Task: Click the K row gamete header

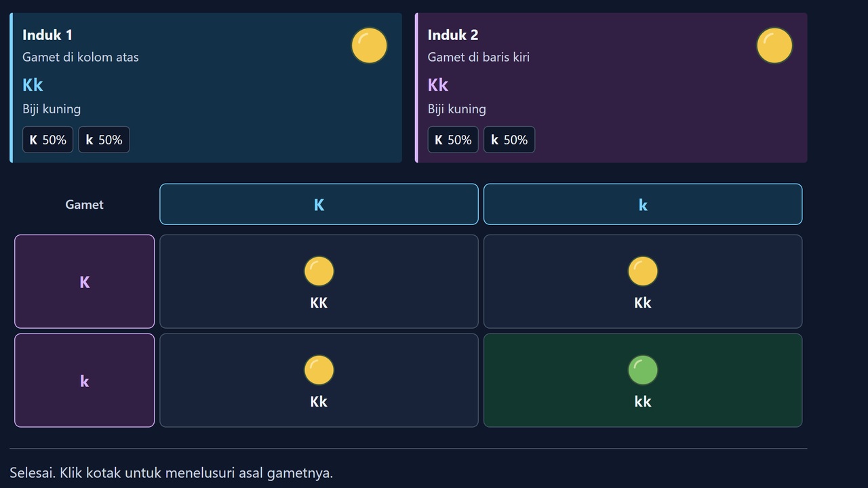Action: (x=85, y=281)
